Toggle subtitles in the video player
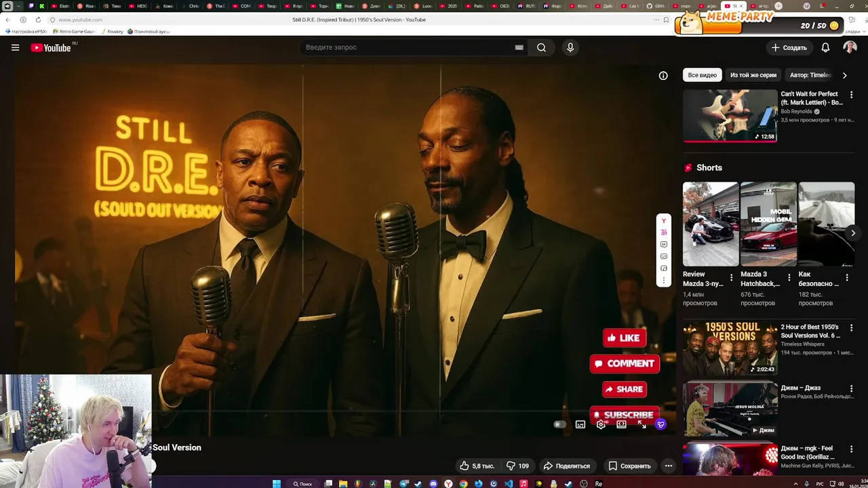Screen dimensions: 868x488 pyautogui.click(x=580, y=424)
